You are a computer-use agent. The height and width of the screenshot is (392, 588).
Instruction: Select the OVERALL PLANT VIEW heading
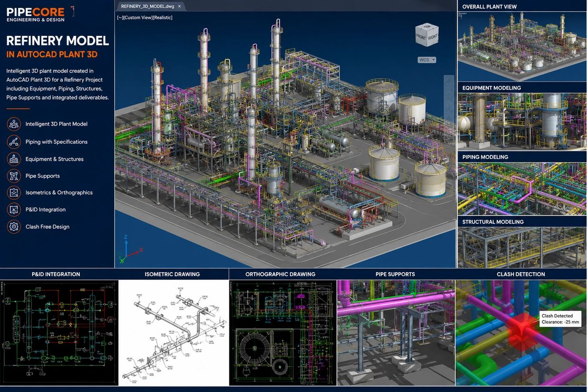point(489,7)
